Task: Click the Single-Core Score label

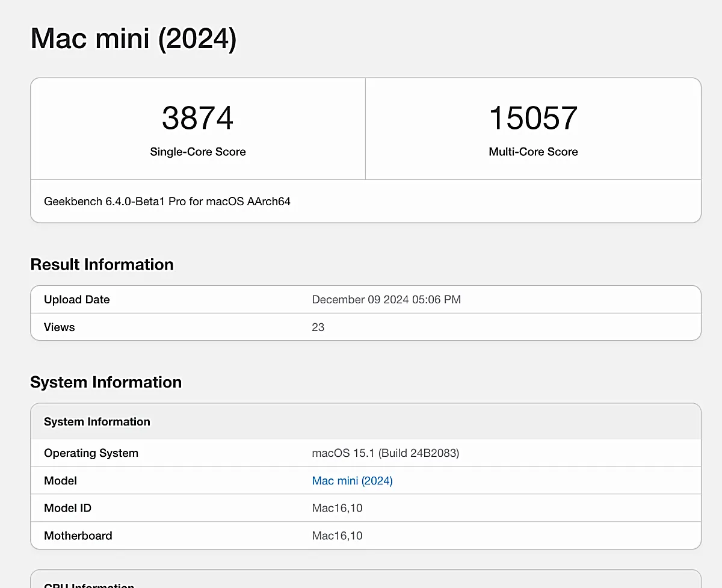Action: (x=198, y=152)
